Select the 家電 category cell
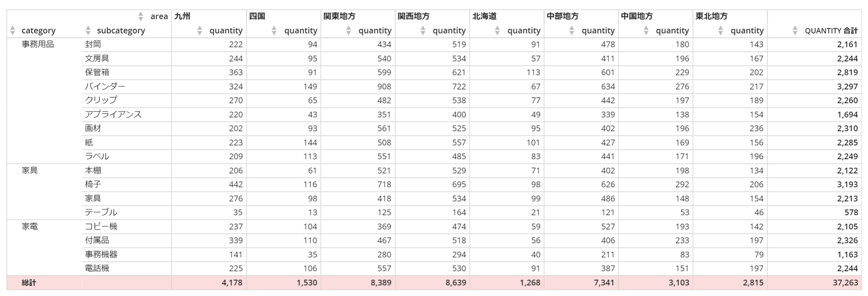The width and height of the screenshot is (868, 296). pyautogui.click(x=30, y=226)
